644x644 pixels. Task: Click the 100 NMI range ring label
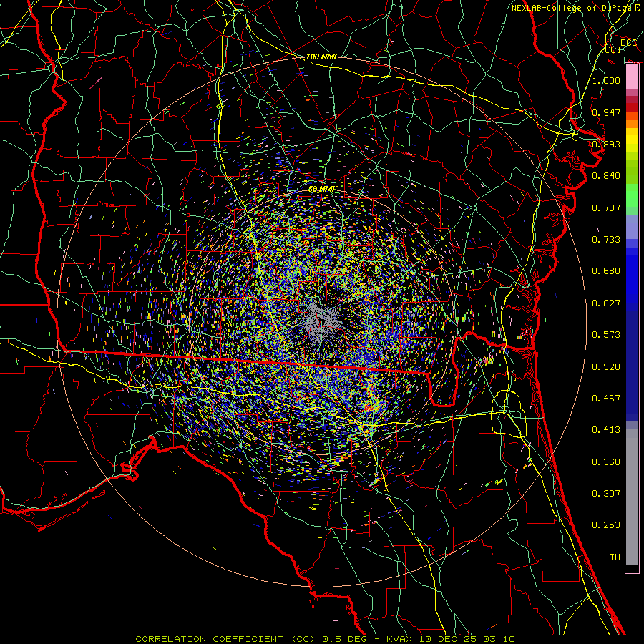pos(321,57)
